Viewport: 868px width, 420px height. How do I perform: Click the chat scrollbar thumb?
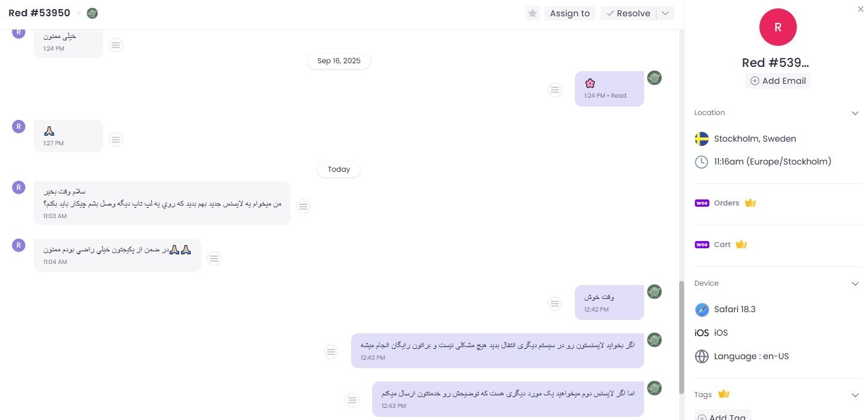click(682, 337)
